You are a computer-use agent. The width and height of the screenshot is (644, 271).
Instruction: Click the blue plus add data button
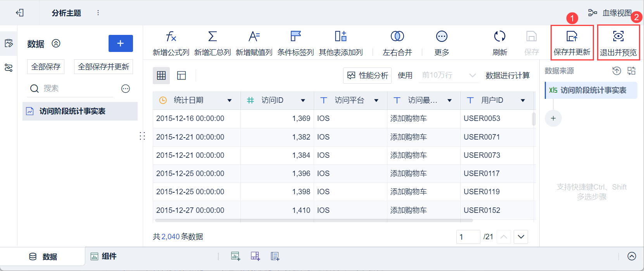[121, 43]
